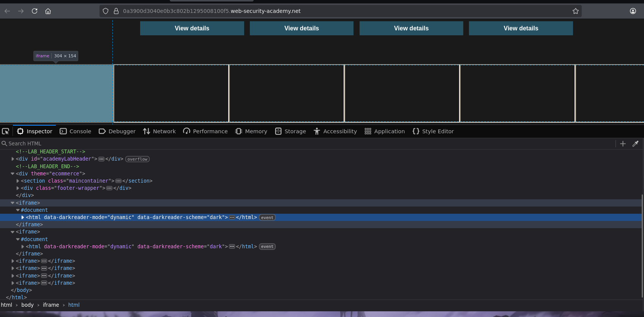
Task: Select the highlighted html breadcrumb
Action: click(74, 305)
